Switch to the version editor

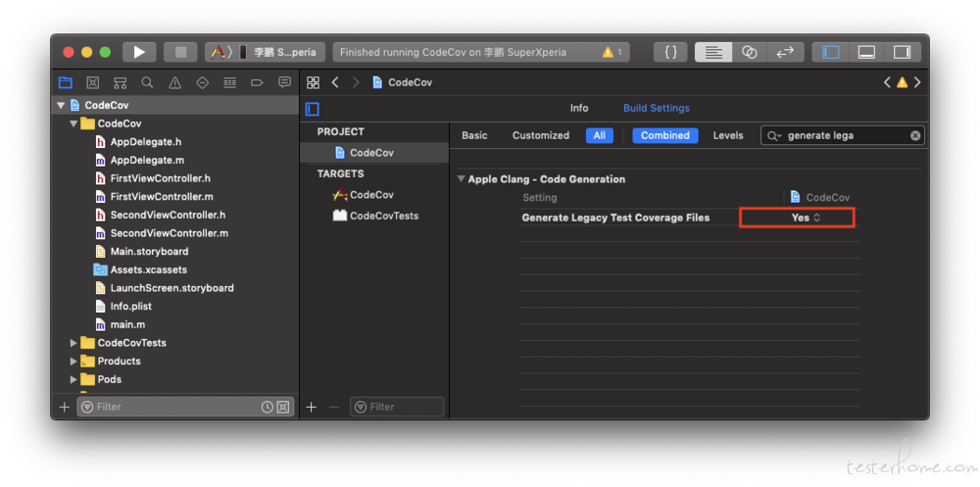(785, 53)
